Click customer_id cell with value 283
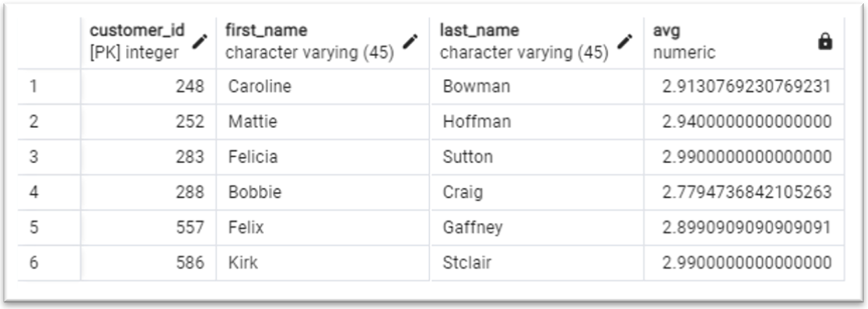Image resolution: width=868 pixels, height=309 pixels. (x=149, y=157)
